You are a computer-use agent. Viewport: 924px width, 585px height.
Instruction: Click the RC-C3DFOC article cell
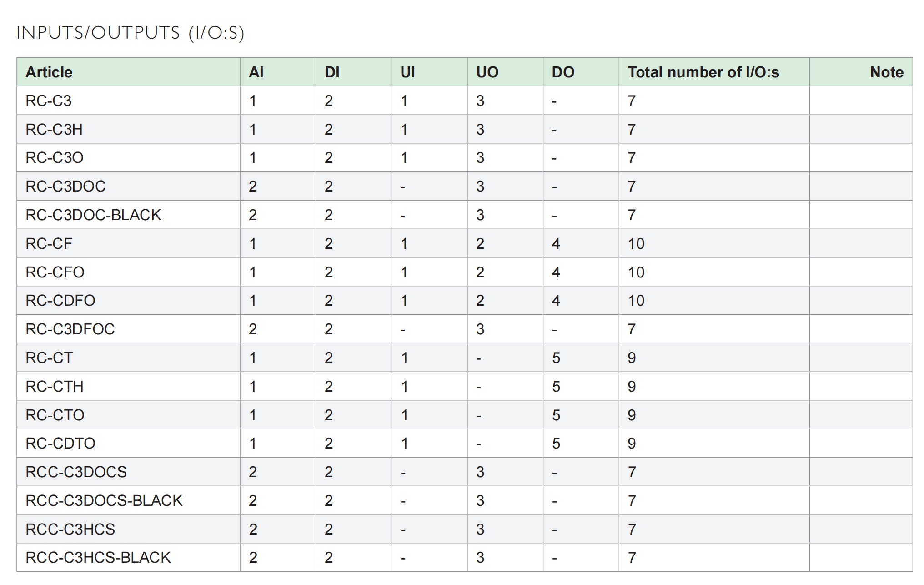pyautogui.click(x=70, y=329)
